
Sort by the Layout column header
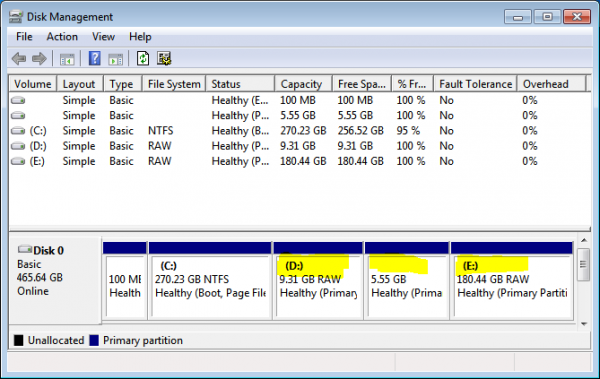[x=80, y=84]
